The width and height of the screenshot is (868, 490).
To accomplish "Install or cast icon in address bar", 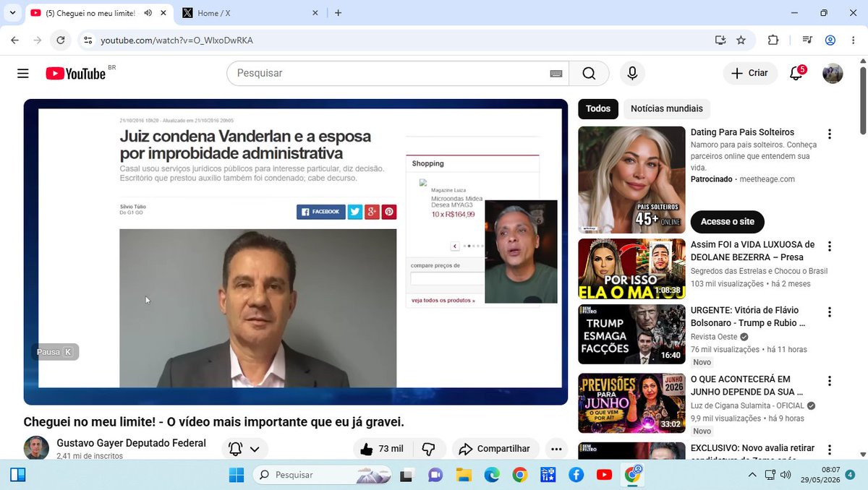I will [x=720, y=40].
